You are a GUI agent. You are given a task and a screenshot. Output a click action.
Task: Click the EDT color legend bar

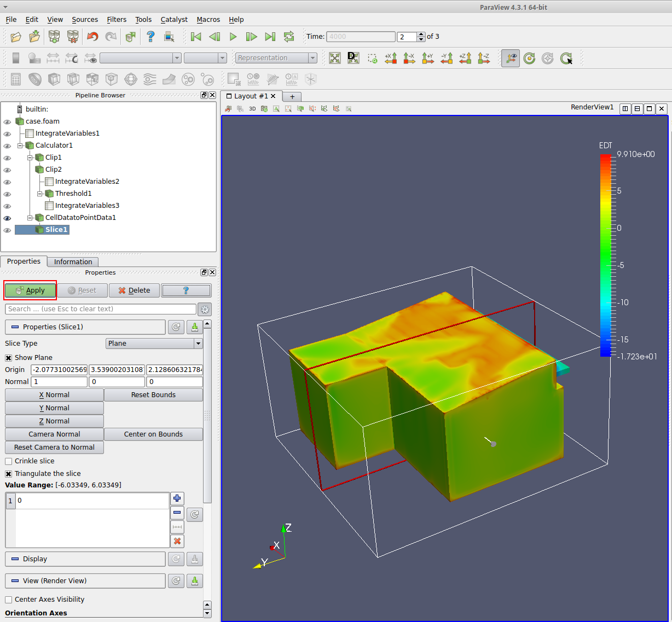click(x=605, y=255)
